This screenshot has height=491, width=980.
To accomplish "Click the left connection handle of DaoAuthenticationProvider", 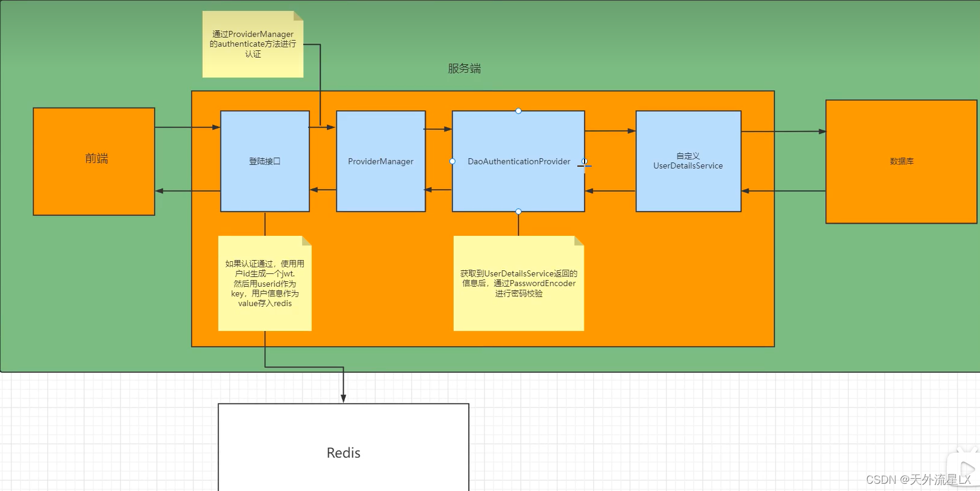I will coord(452,161).
